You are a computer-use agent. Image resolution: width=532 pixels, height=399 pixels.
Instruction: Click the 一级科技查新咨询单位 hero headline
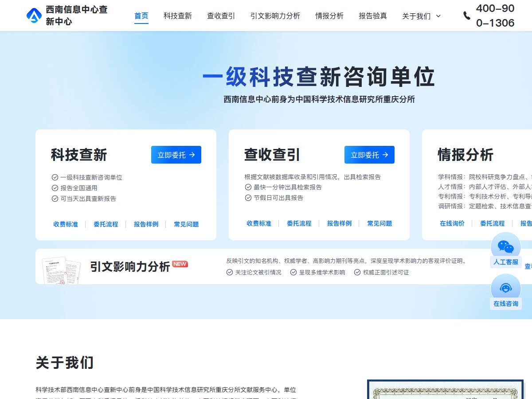point(319,77)
